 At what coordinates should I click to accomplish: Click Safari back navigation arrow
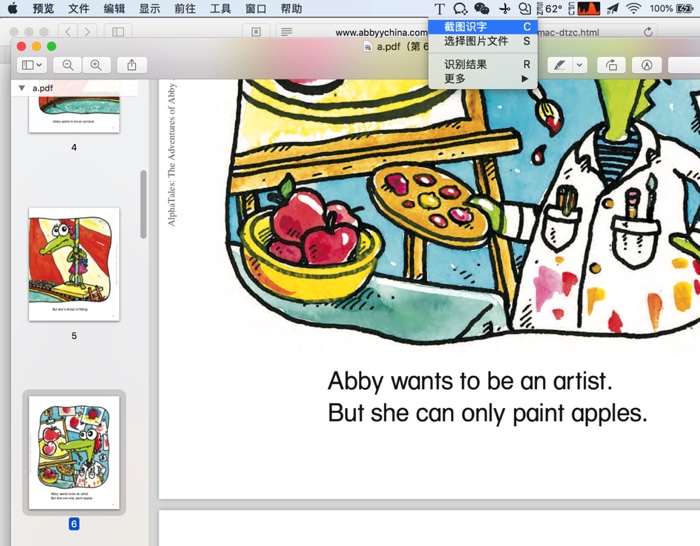[68, 32]
